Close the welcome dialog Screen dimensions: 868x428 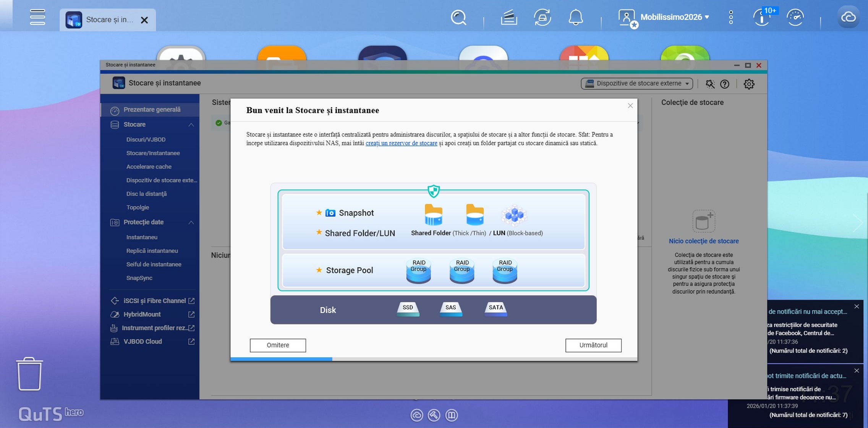click(x=630, y=105)
